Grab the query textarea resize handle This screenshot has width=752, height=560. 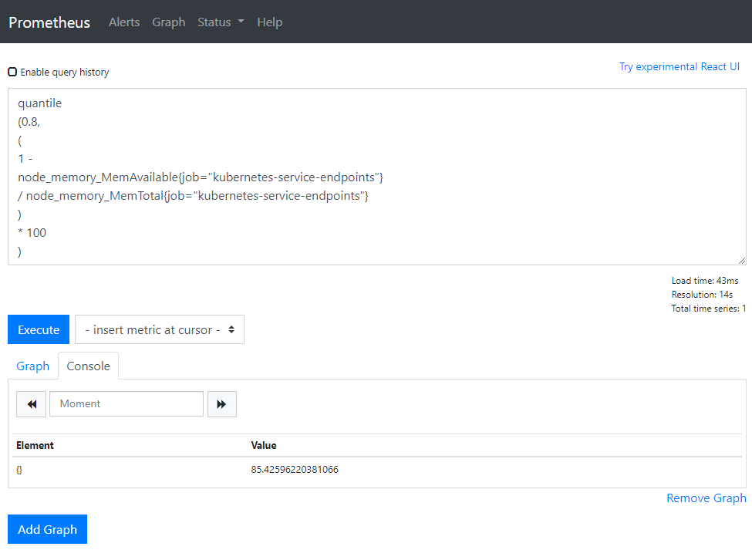tap(741, 261)
